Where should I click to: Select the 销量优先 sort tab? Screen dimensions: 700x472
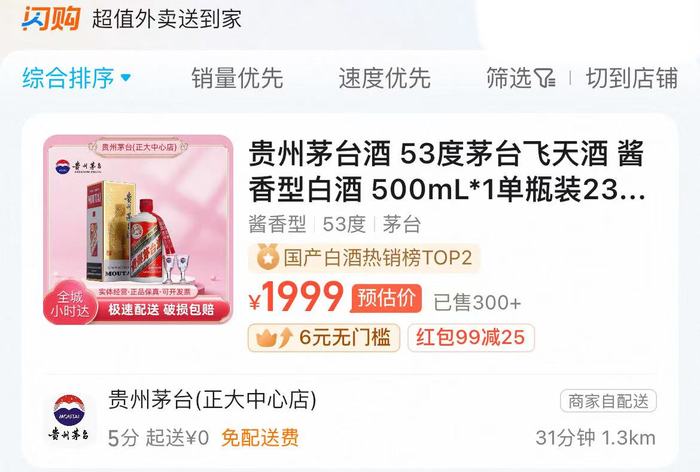coord(238,78)
